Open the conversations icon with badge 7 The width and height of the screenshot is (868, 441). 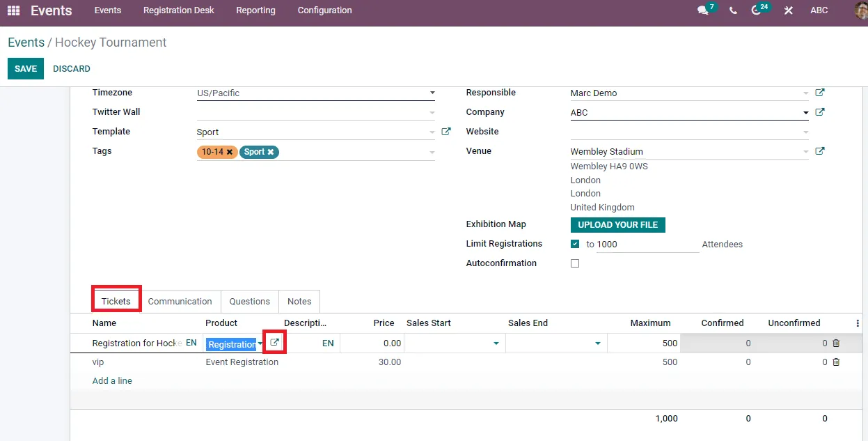[704, 10]
